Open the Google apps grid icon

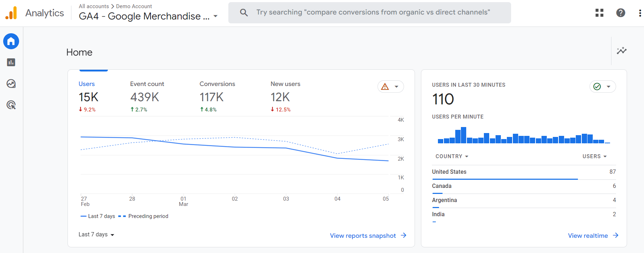599,13
